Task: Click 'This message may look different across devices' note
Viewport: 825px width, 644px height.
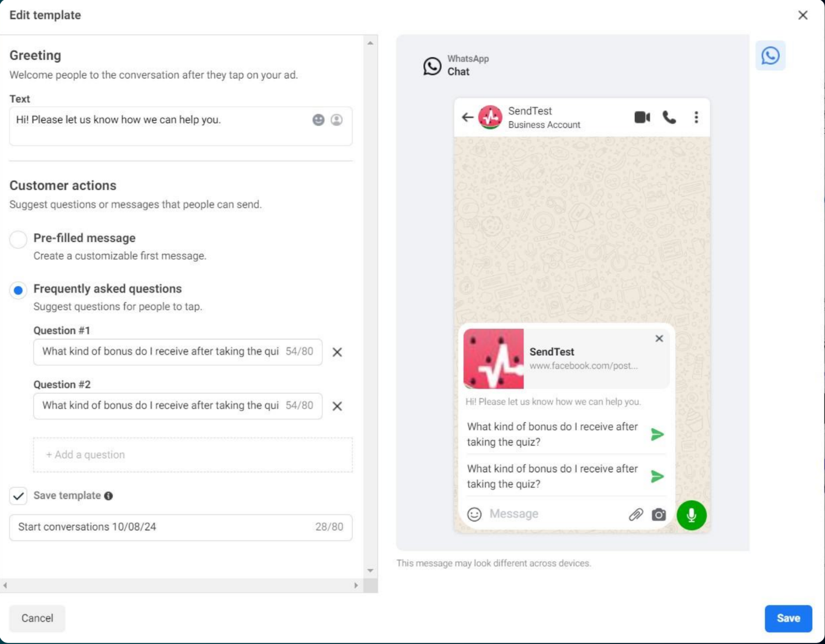Action: [x=494, y=563]
